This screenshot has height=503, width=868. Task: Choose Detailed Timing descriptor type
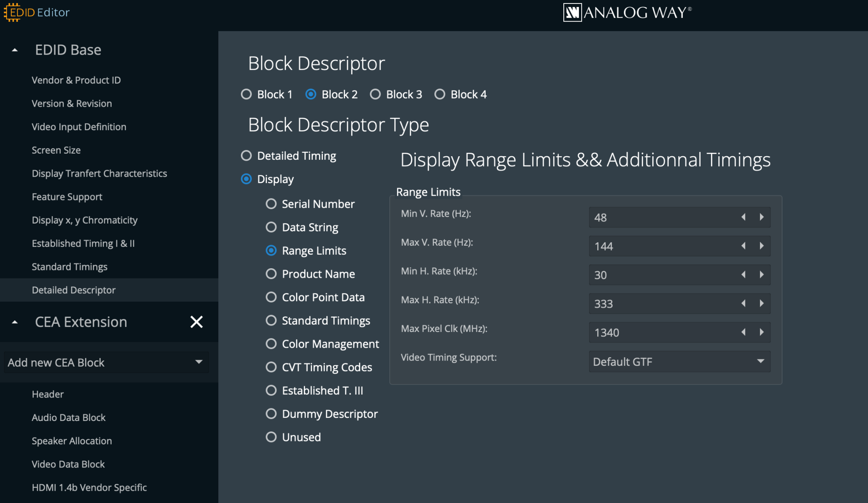click(x=246, y=156)
